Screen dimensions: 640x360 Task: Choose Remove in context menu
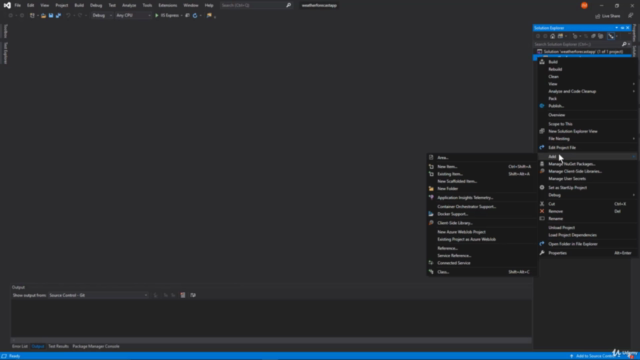tap(587, 211)
